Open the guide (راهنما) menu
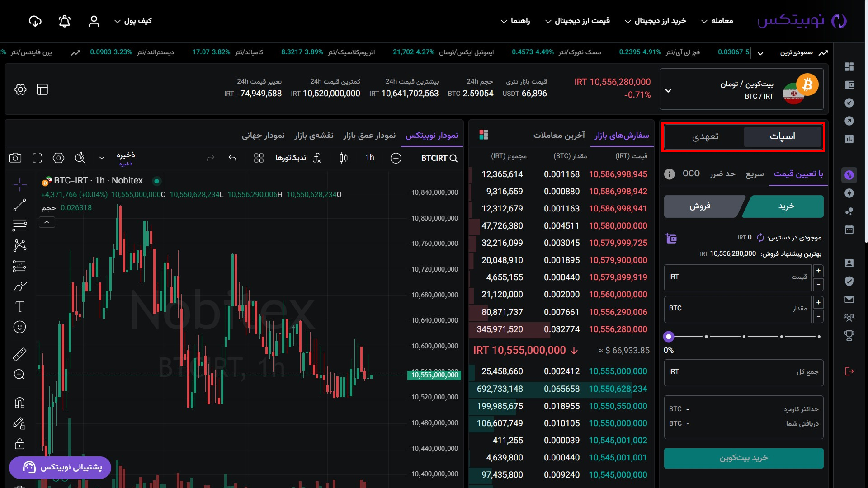This screenshot has width=868, height=488. point(515,21)
